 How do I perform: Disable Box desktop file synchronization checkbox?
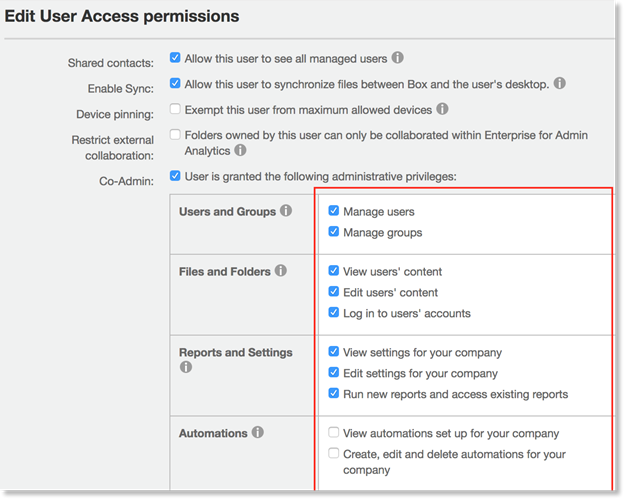(176, 83)
